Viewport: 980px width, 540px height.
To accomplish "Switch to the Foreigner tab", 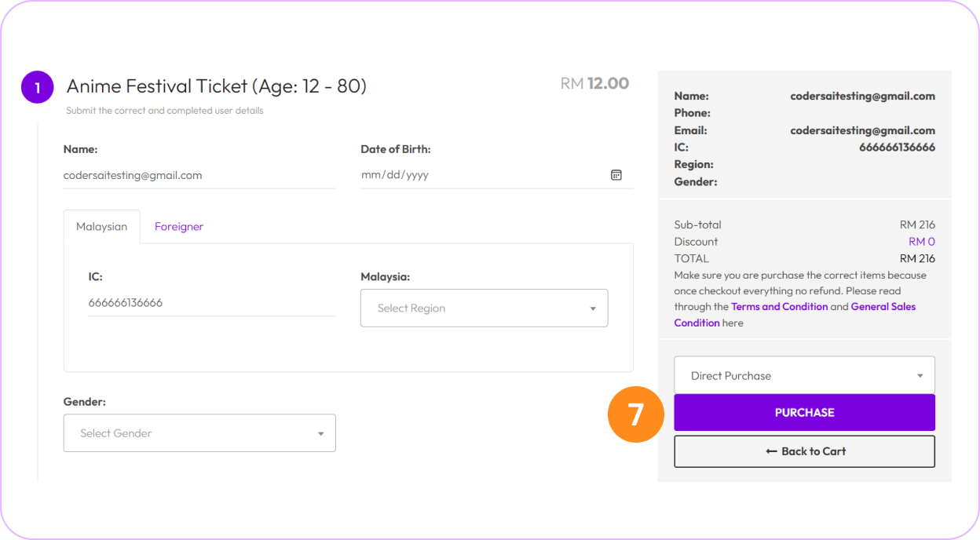I will click(179, 227).
